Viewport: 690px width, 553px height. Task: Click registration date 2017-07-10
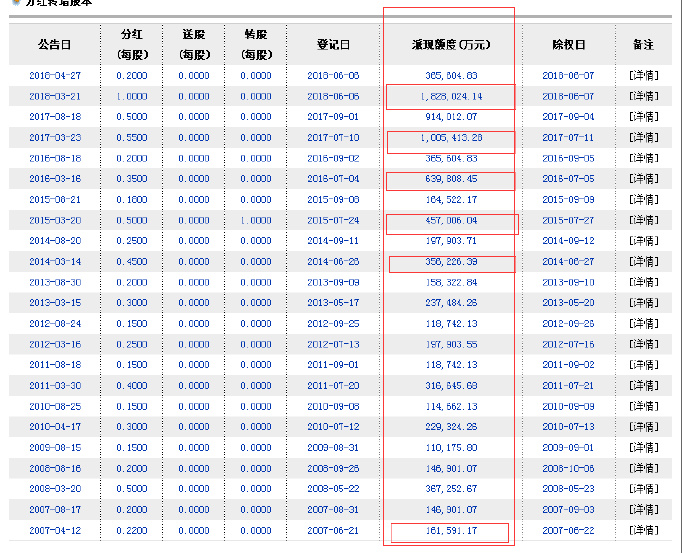point(333,138)
